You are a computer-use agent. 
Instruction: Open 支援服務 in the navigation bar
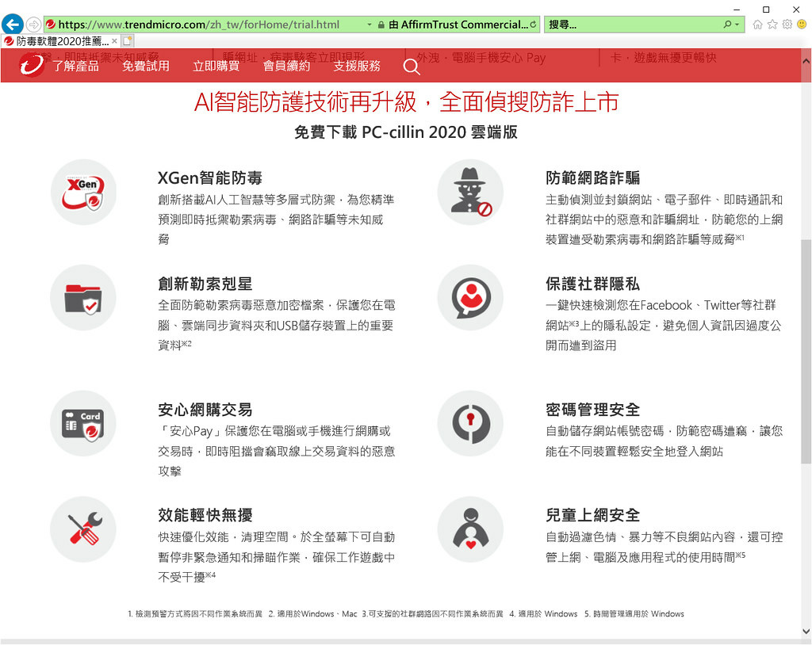(357, 66)
